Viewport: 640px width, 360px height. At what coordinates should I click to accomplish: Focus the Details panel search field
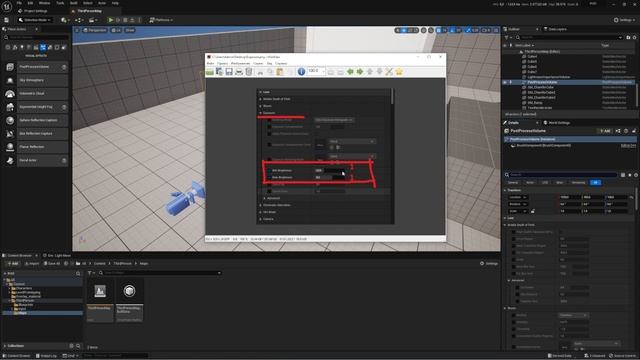click(561, 175)
